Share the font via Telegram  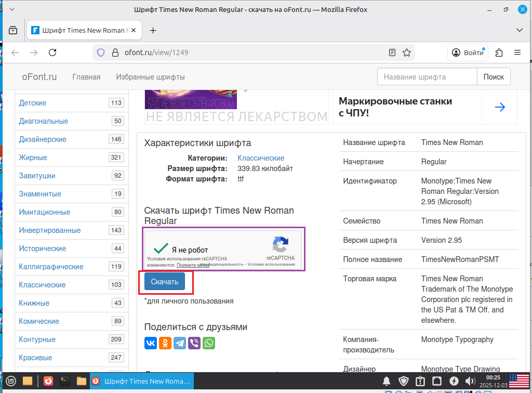[x=180, y=343]
